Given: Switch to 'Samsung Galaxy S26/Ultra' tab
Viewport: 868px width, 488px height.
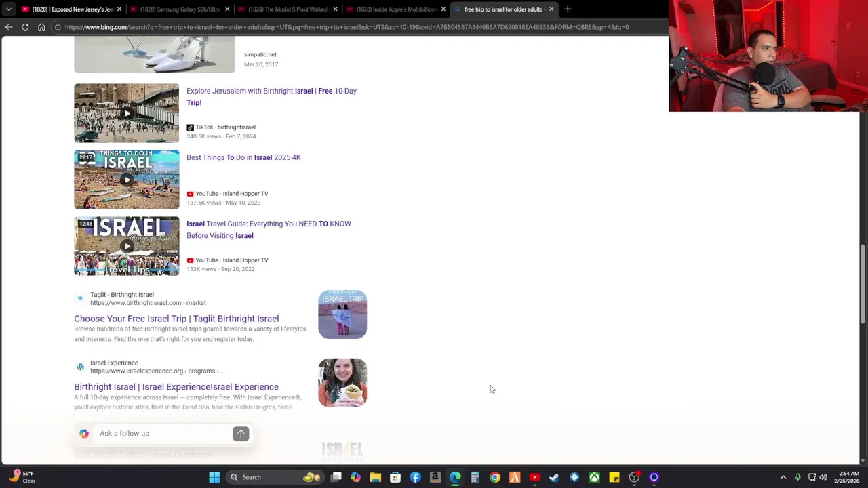Looking at the screenshot, I should pyautogui.click(x=180, y=9).
